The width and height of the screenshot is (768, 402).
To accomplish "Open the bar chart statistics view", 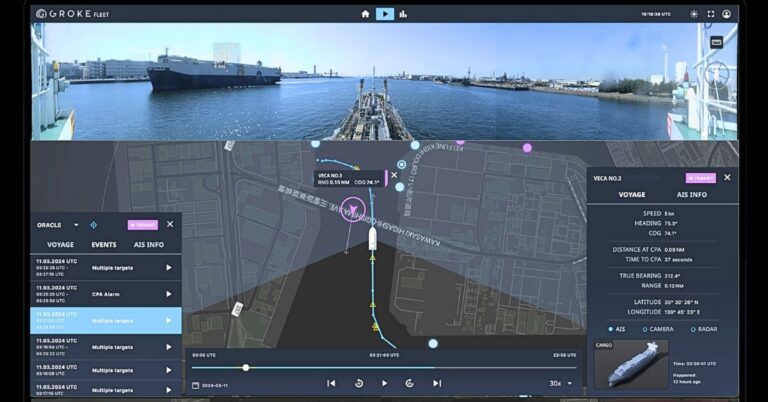I will point(403,14).
